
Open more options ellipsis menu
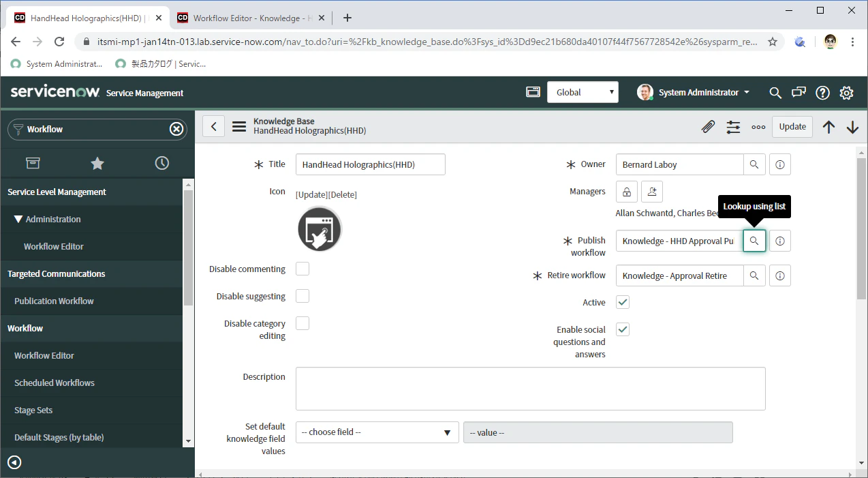point(758,127)
